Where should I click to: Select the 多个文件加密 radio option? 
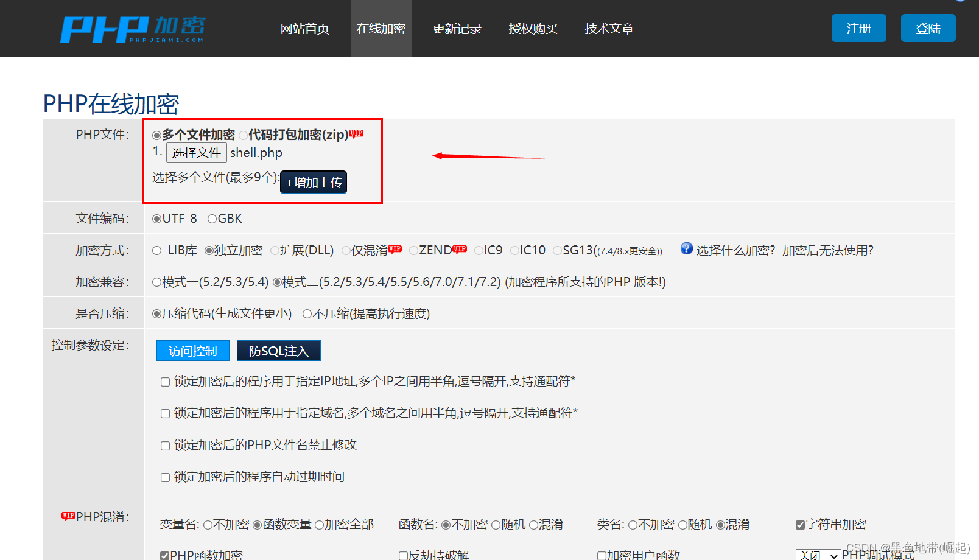(156, 135)
